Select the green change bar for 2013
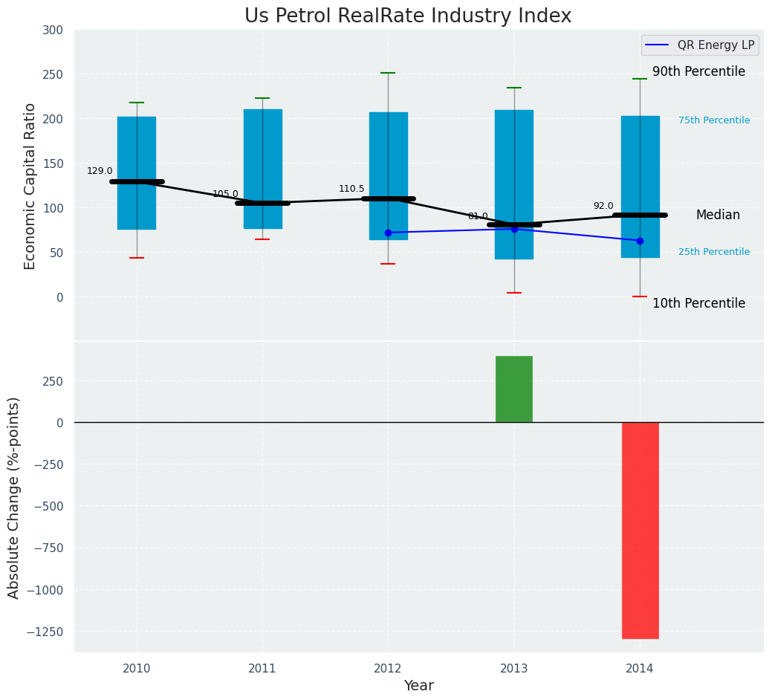This screenshot has width=772, height=700. (514, 389)
